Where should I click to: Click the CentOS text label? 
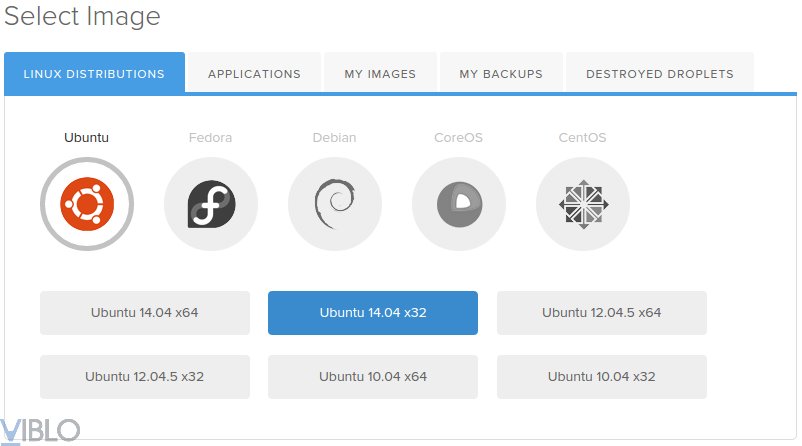pyautogui.click(x=582, y=138)
